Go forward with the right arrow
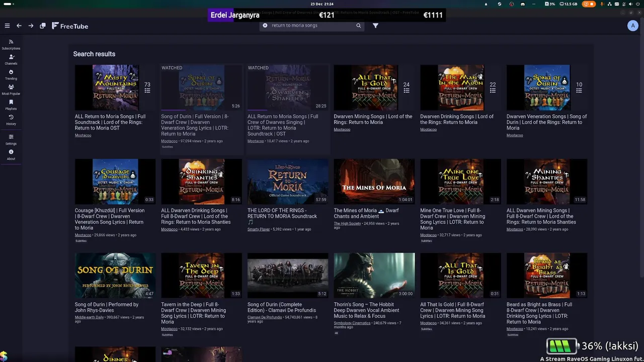The width and height of the screenshot is (644, 362). [x=31, y=26]
